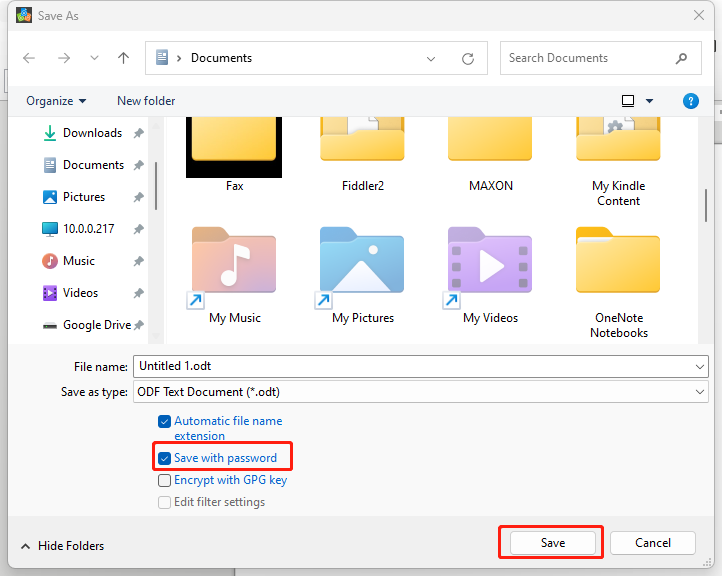Click the Cancel button
Viewport: 722px width, 576px height.
point(652,543)
